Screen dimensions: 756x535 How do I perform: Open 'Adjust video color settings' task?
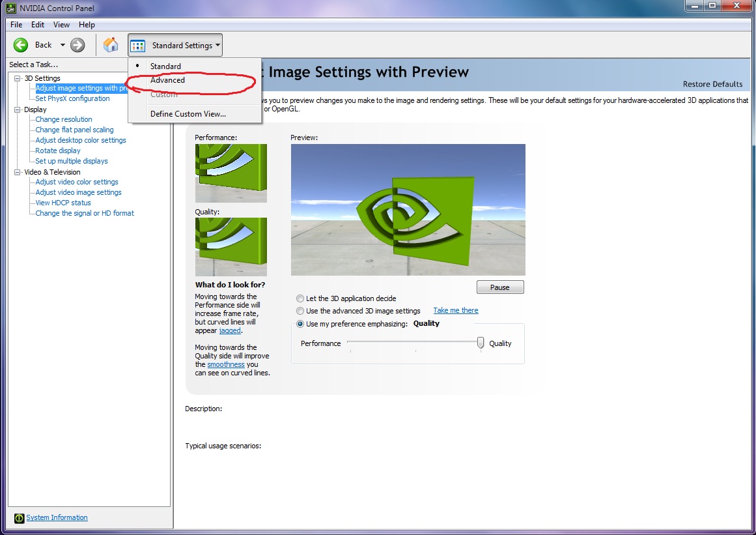coord(77,182)
